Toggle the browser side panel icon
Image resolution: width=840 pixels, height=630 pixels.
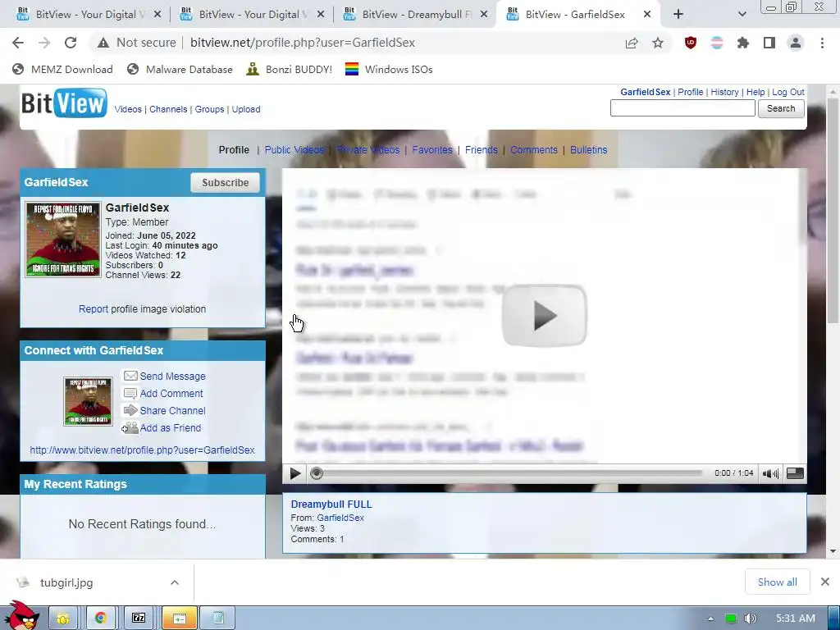[x=769, y=43]
